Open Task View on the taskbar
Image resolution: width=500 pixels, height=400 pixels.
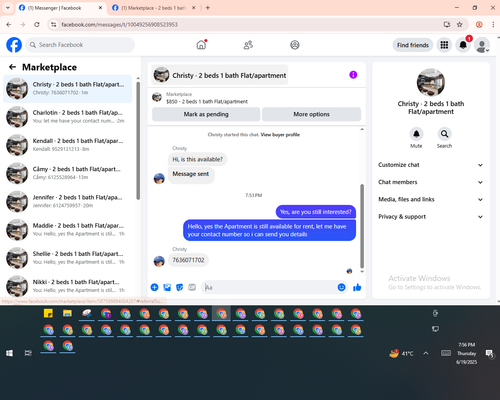(x=28, y=353)
